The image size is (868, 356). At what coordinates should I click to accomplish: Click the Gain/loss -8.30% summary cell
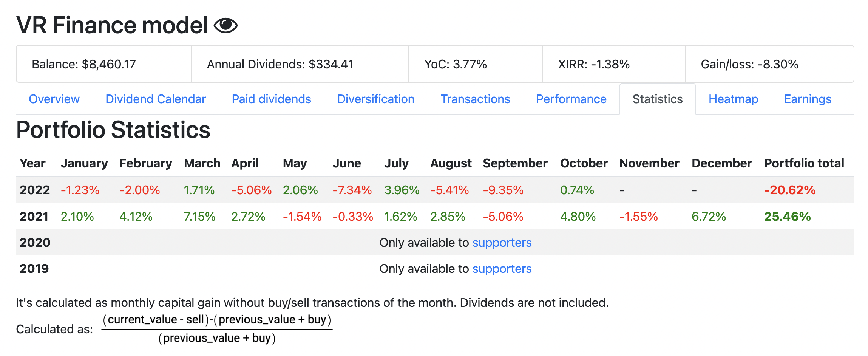(770, 64)
